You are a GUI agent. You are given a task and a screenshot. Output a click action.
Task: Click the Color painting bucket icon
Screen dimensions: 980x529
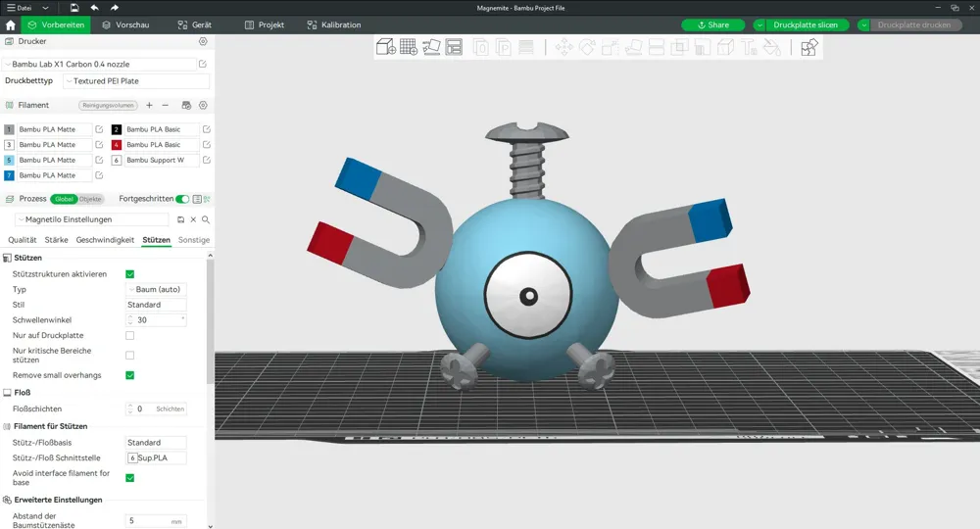772,47
